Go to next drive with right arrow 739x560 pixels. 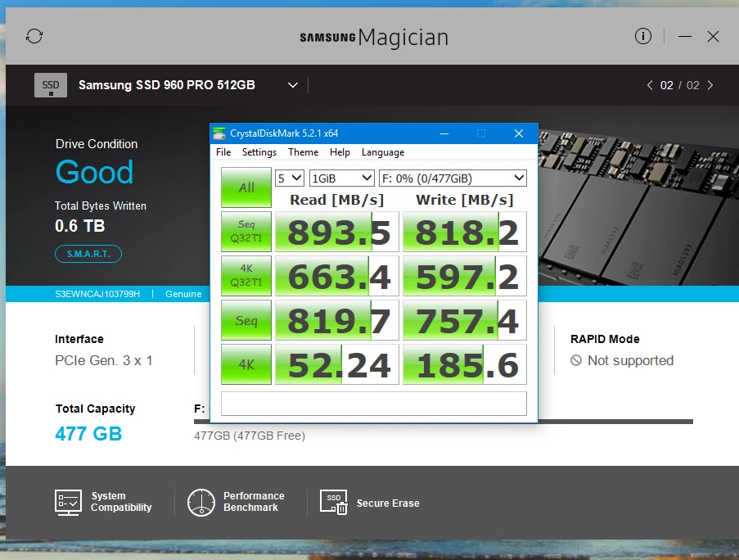pos(710,85)
